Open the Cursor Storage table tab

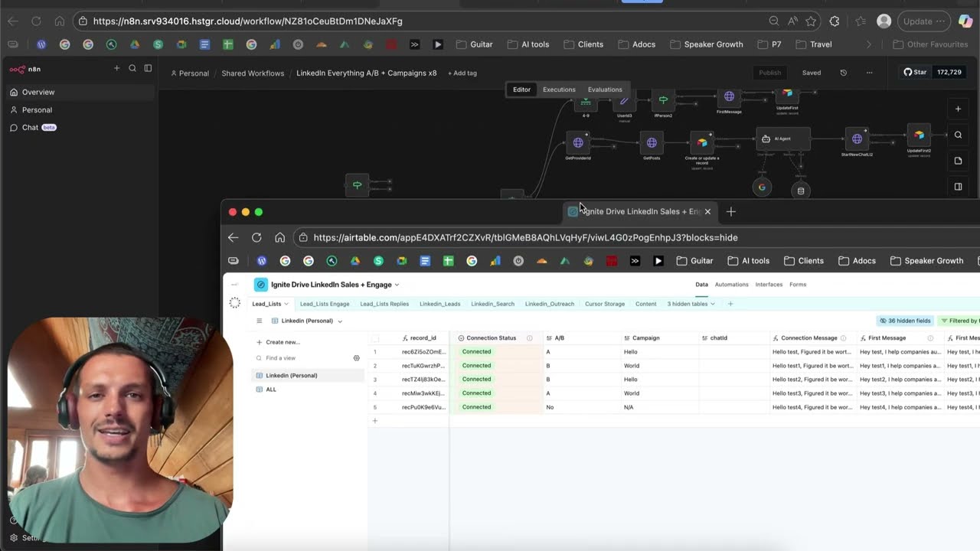[x=605, y=304]
